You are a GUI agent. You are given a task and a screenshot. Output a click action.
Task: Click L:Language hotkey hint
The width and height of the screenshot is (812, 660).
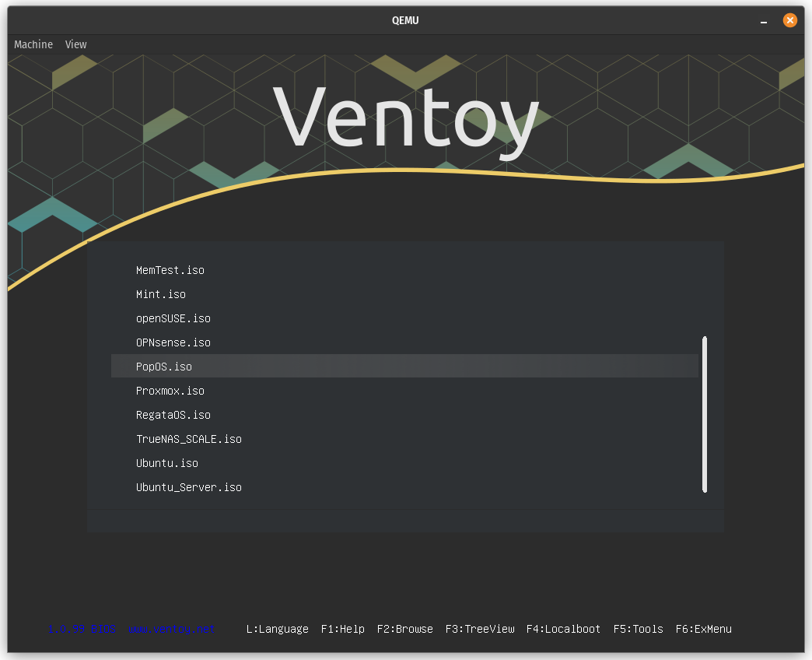[x=277, y=629]
